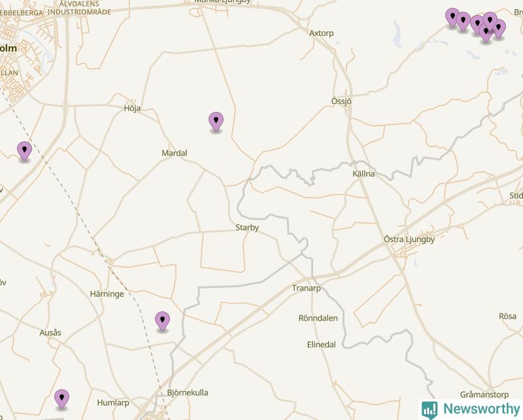Select the Ausås place label
Screen dimensions: 523x420
pyautogui.click(x=50, y=333)
